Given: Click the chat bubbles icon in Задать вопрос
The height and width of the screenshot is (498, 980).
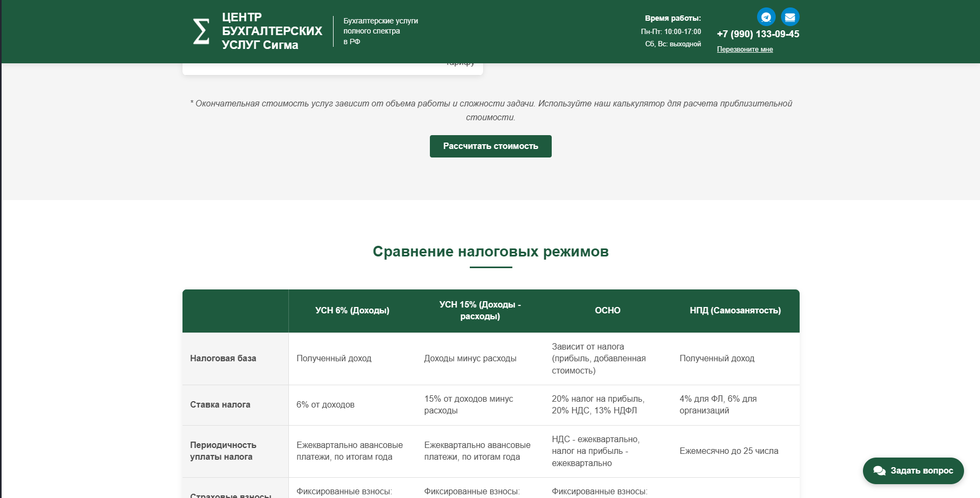Looking at the screenshot, I should point(879,471).
